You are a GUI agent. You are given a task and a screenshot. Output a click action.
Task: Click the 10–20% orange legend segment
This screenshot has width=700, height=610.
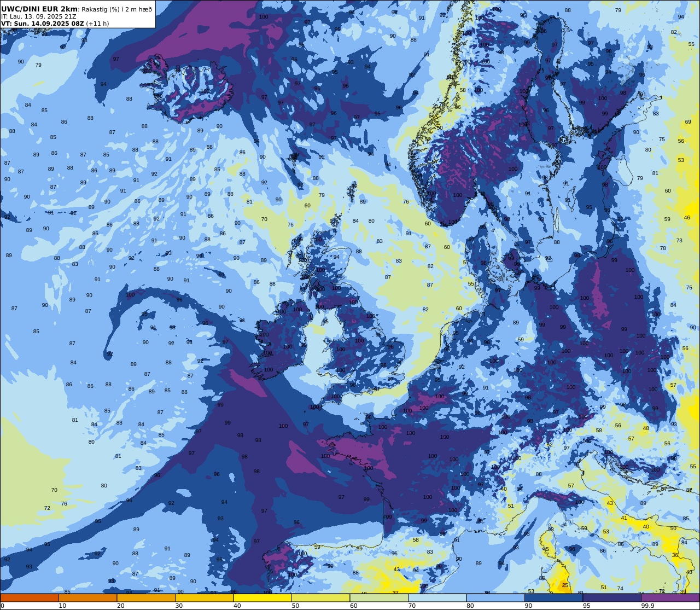click(x=87, y=597)
